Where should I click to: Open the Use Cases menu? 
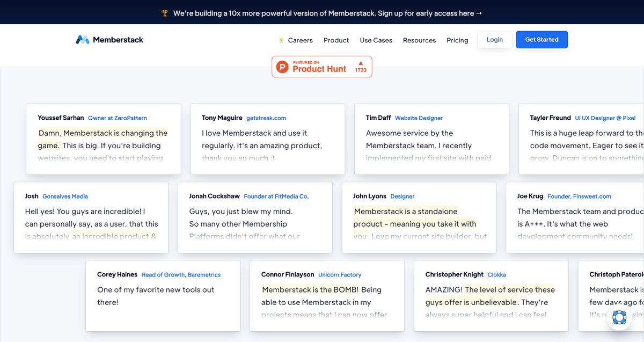click(x=376, y=40)
